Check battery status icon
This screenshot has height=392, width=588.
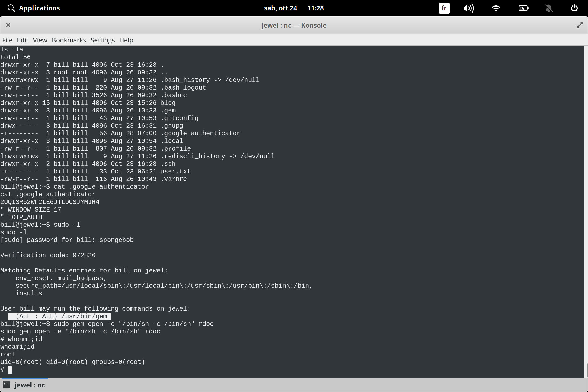[x=523, y=8]
